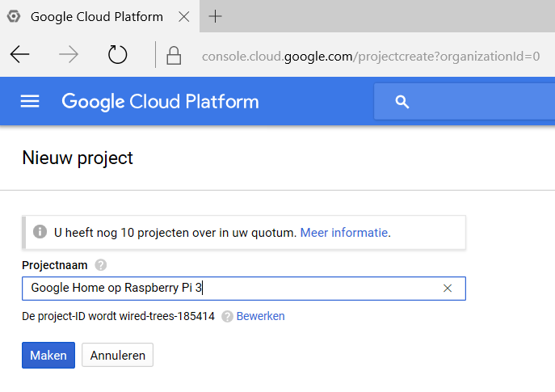Screen dimensions: 555x392
Task: Click the Nieuw project heading
Action: click(x=78, y=158)
